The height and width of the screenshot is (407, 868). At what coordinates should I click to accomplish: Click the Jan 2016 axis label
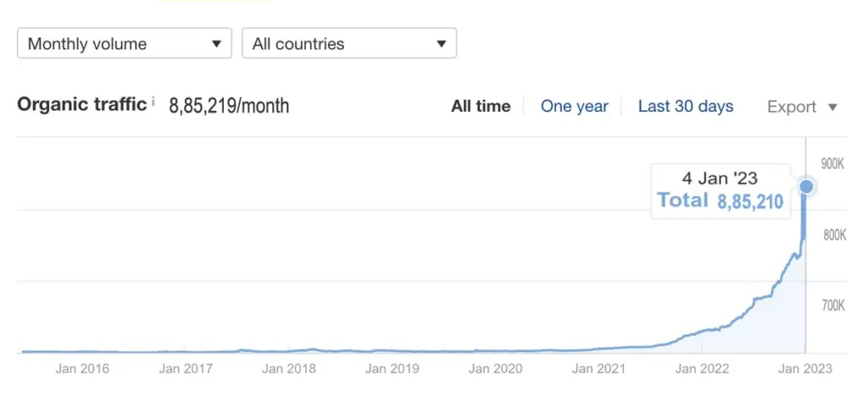pos(82,369)
